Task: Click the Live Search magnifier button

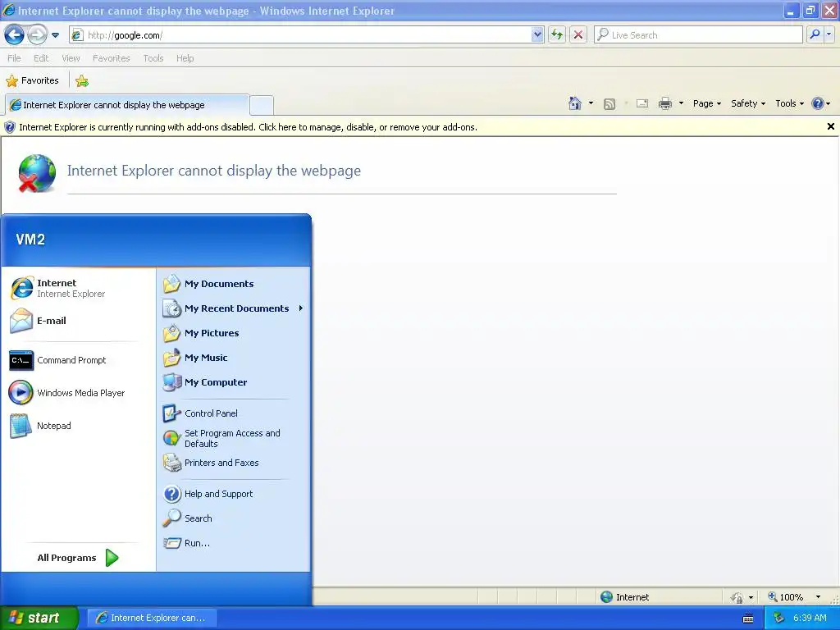Action: [815, 34]
